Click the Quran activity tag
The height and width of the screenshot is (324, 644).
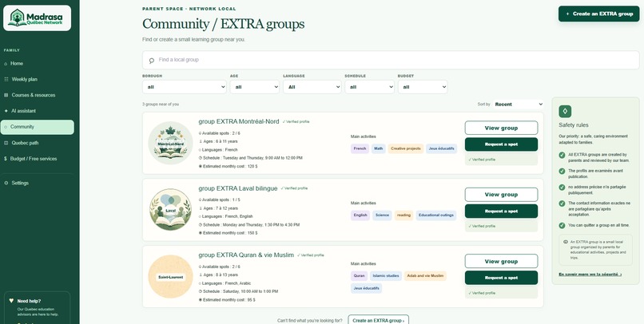pyautogui.click(x=359, y=276)
